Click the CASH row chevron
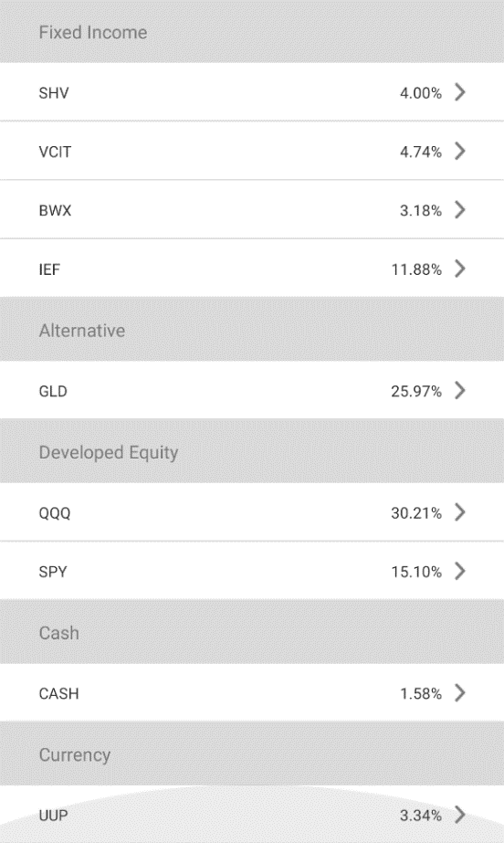This screenshot has width=504, height=843. (x=459, y=693)
